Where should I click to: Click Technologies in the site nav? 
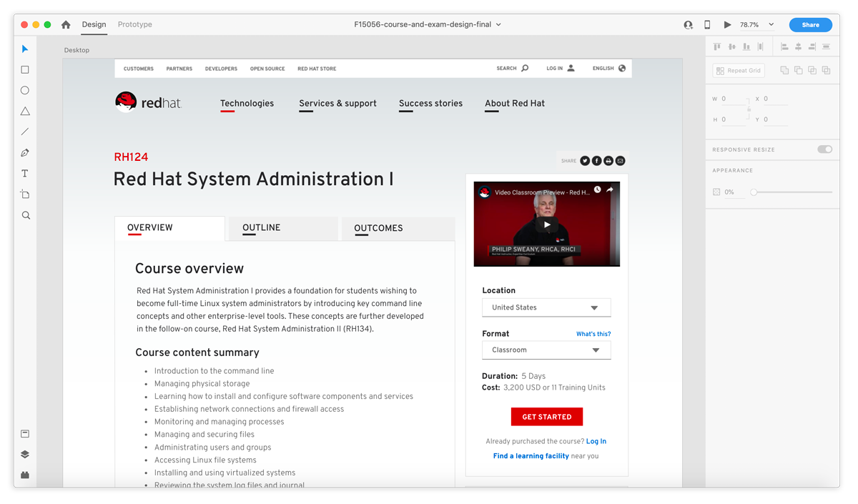(x=247, y=104)
